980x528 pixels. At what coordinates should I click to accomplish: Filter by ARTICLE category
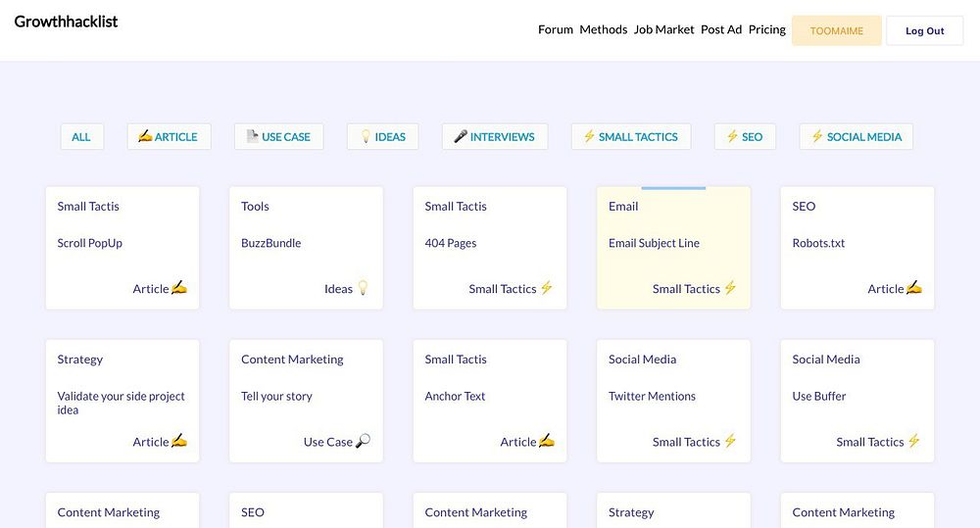(x=169, y=137)
